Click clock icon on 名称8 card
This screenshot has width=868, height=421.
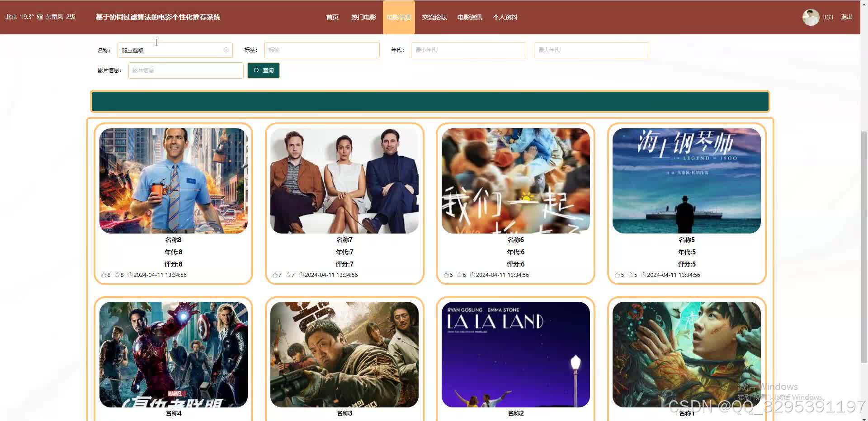tap(130, 275)
